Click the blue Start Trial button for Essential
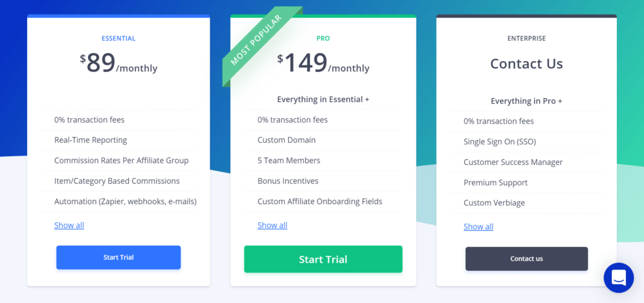 coord(118,258)
